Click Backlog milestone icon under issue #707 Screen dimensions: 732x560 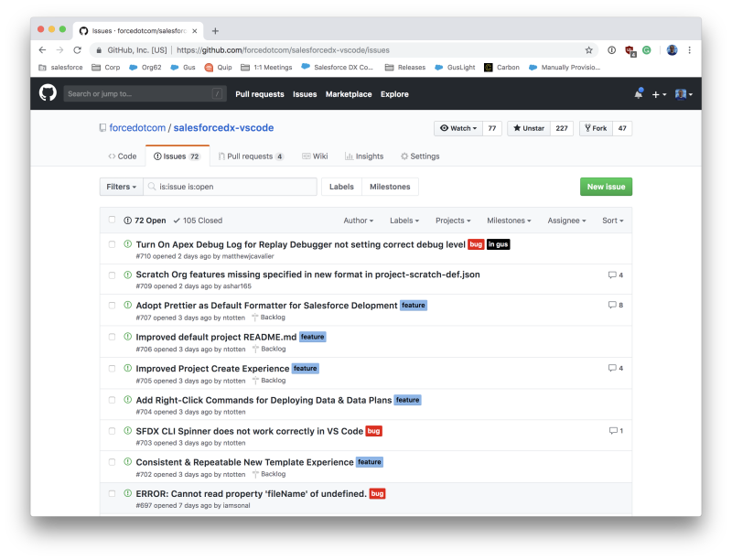click(254, 318)
